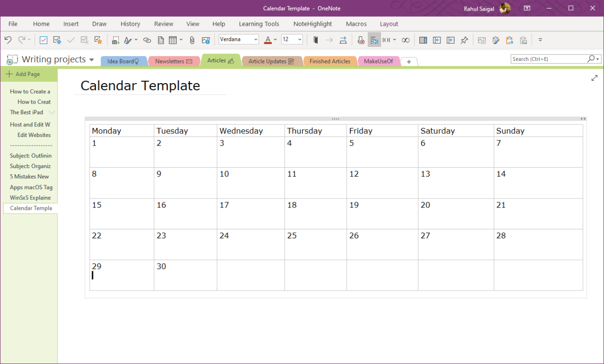The image size is (604, 364).
Task: Click the page templates icon
Action: 161,40
